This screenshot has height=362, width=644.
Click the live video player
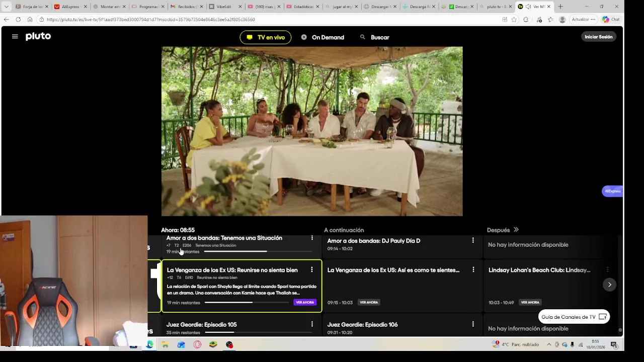tap(312, 131)
